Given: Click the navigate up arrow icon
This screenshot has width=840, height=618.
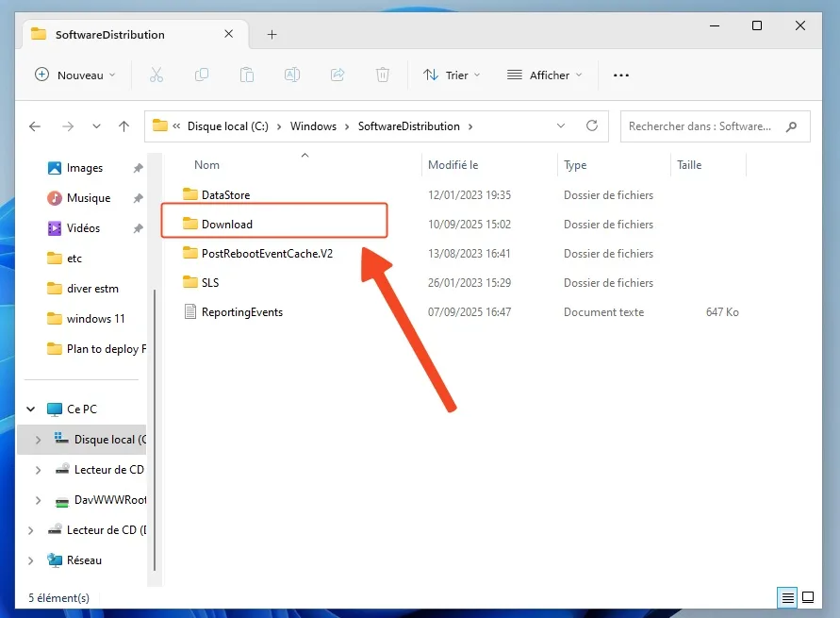Looking at the screenshot, I should 124,125.
